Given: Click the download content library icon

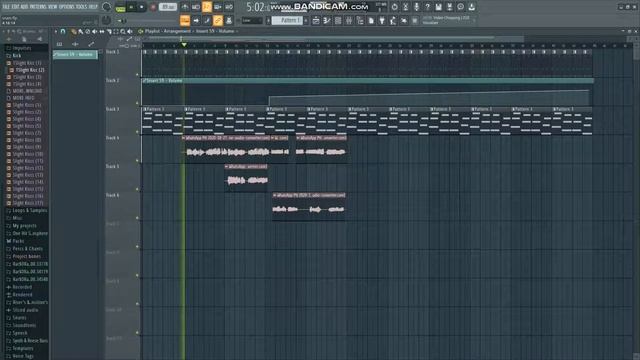Looking at the screenshot, I should pos(471,7).
